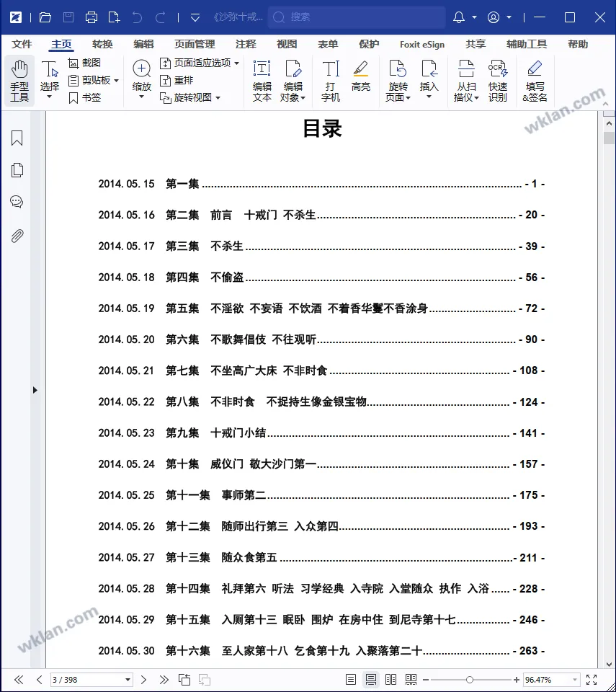616x692 pixels.
Task: Go to previous page
Action: tap(40, 680)
